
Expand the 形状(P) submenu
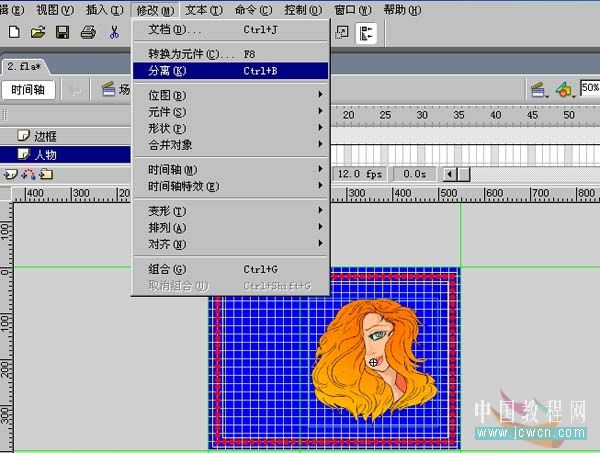pos(230,128)
